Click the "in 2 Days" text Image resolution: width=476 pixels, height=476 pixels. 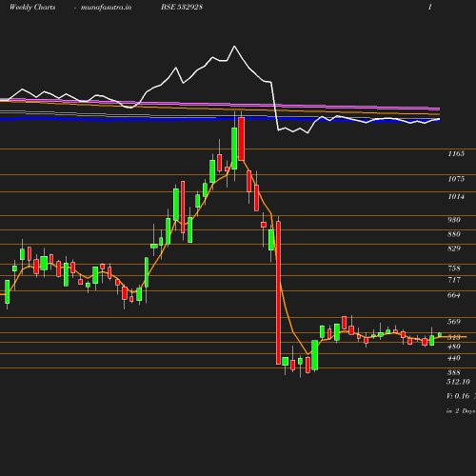tap(461, 411)
